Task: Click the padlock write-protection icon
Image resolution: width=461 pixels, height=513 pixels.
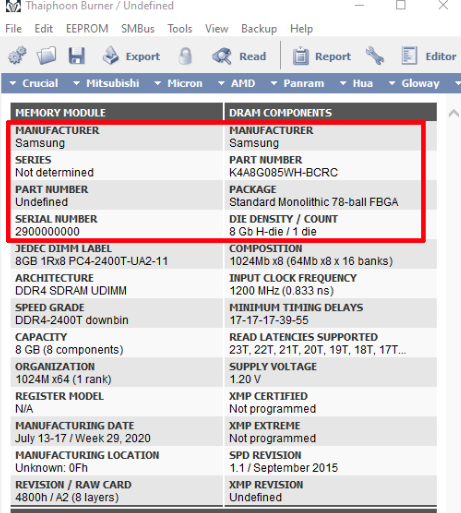Action: [185, 56]
